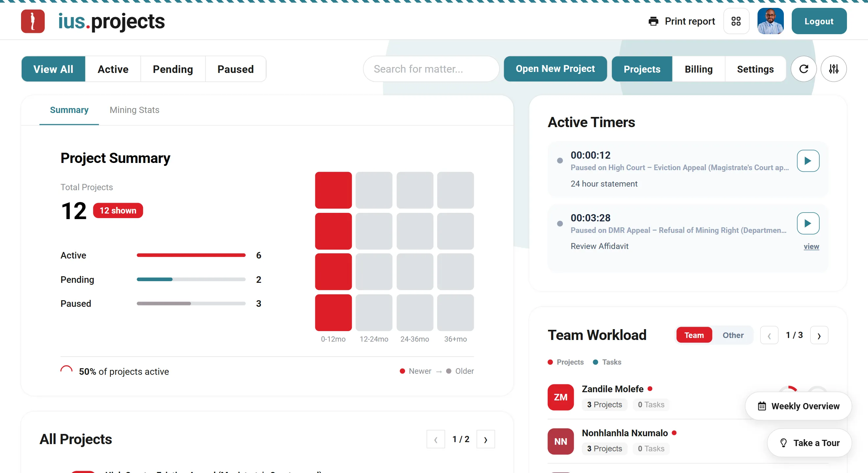
Task: Click Nonhlanhla Nxumalo's 0 Tasks chip
Action: pyautogui.click(x=651, y=449)
